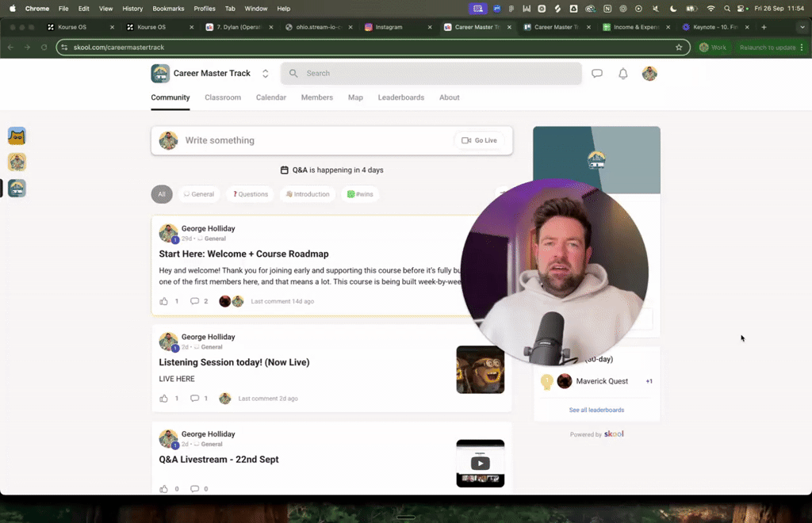The image size is (812, 523).
Task: Open the About tab
Action: 449,97
